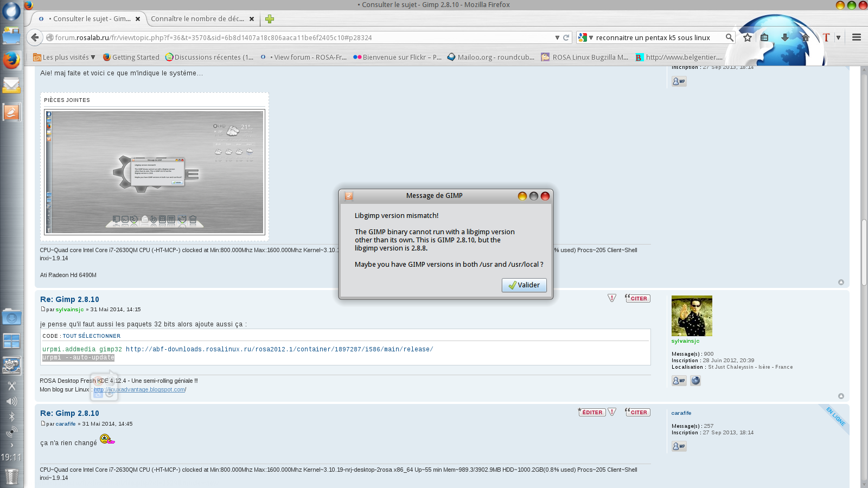Open linuxadvantage.blogspot.com signature link
Image resolution: width=868 pixels, height=488 pixels.
coord(139,389)
